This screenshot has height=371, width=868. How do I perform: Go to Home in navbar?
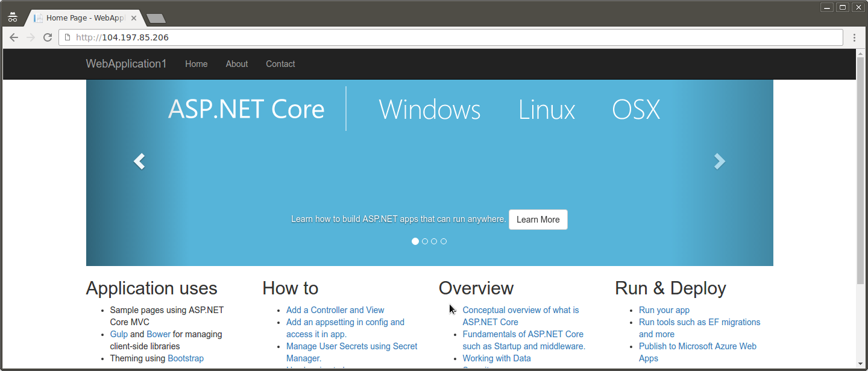pos(197,64)
